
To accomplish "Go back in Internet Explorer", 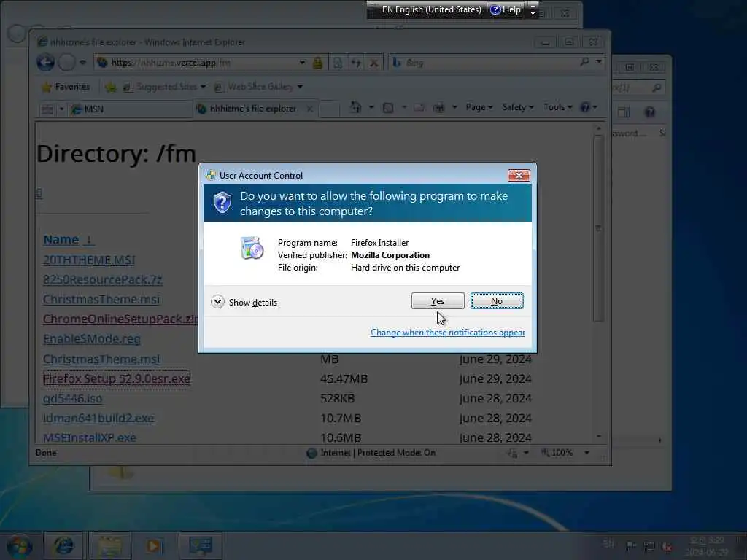I will [46, 63].
